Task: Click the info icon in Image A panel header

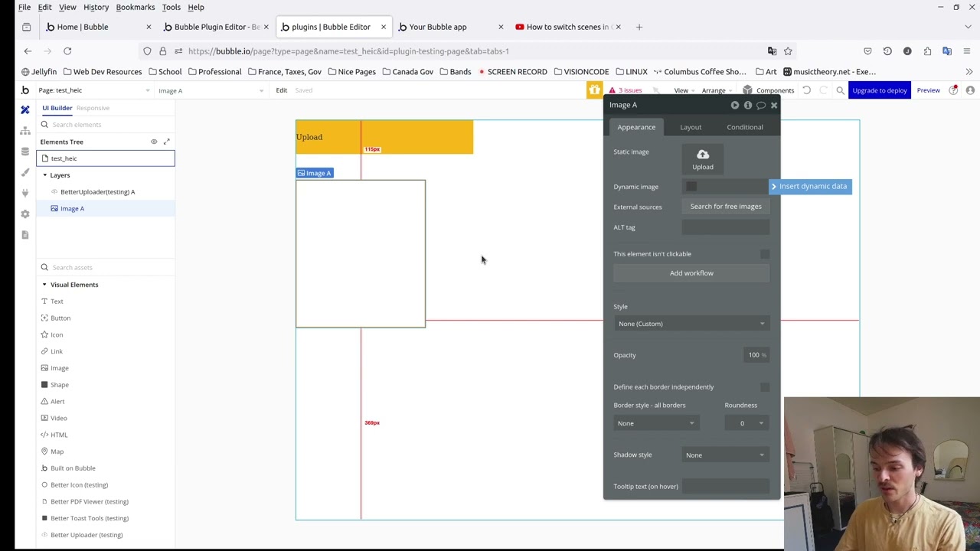Action: (x=748, y=105)
